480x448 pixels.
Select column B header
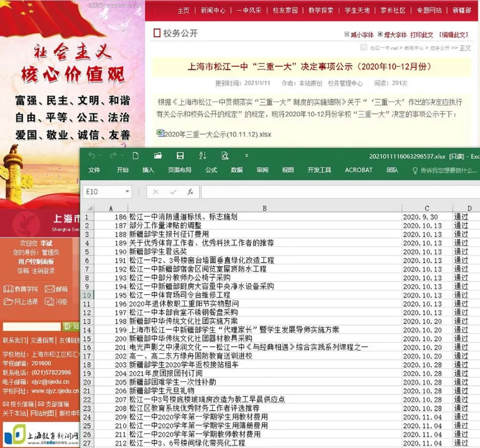(265, 208)
